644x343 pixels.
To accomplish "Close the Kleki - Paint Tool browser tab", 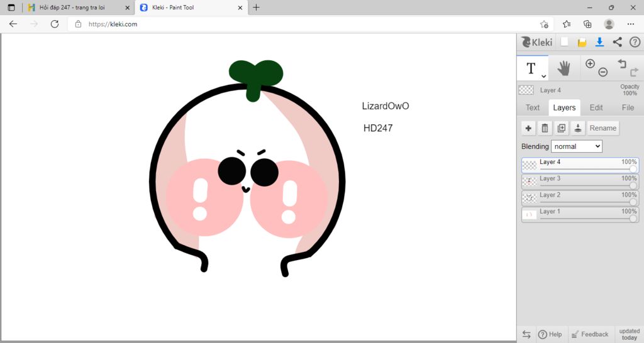I will (x=240, y=8).
